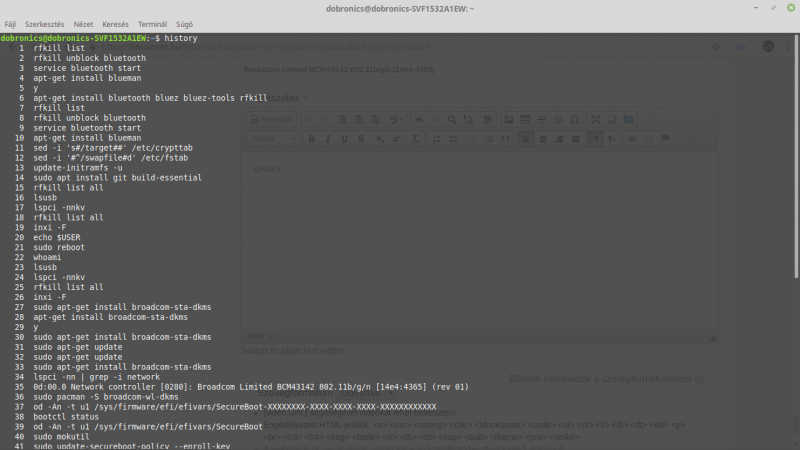Click the Undo arrow in editor
The image size is (800, 450).
pyautogui.click(x=419, y=119)
